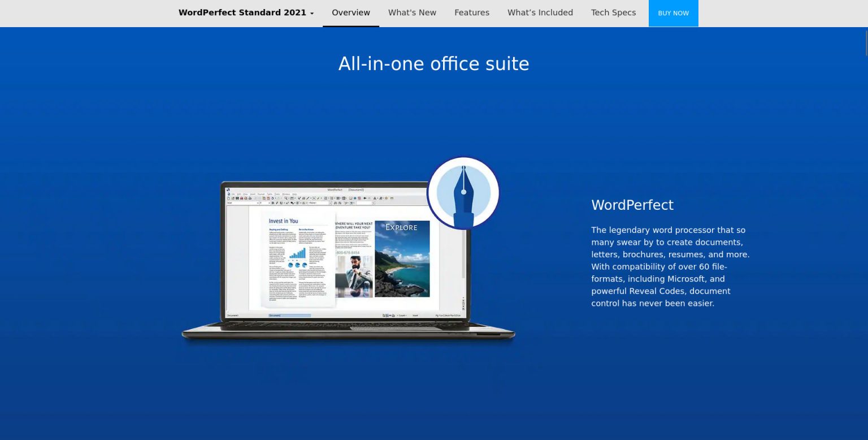The height and width of the screenshot is (440, 868).
Task: Click the row of pie chart icons
Action: tap(297, 265)
